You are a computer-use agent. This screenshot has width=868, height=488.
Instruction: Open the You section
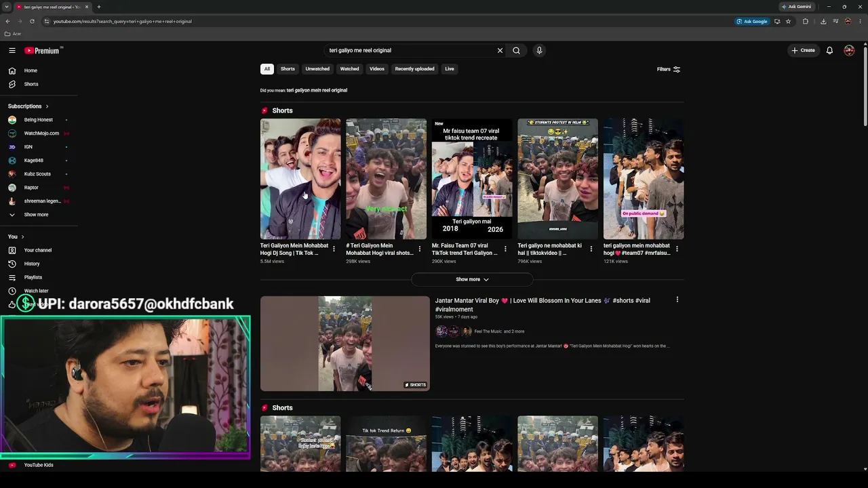pyautogui.click(x=16, y=237)
